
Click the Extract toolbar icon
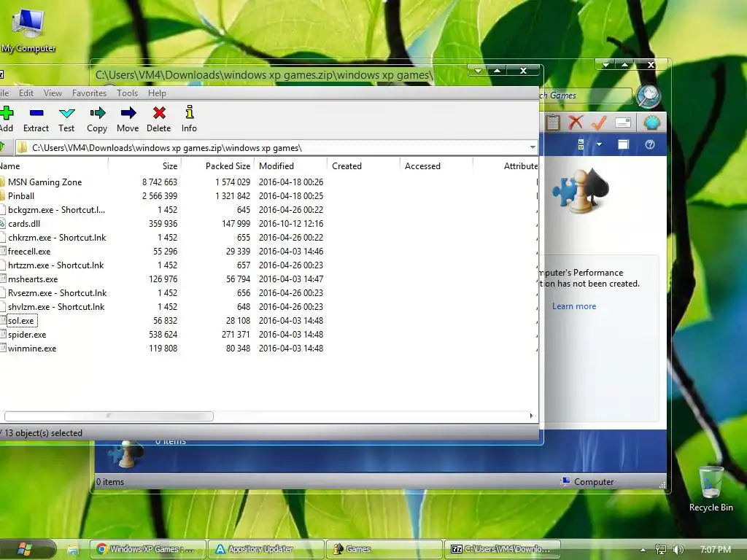36,119
